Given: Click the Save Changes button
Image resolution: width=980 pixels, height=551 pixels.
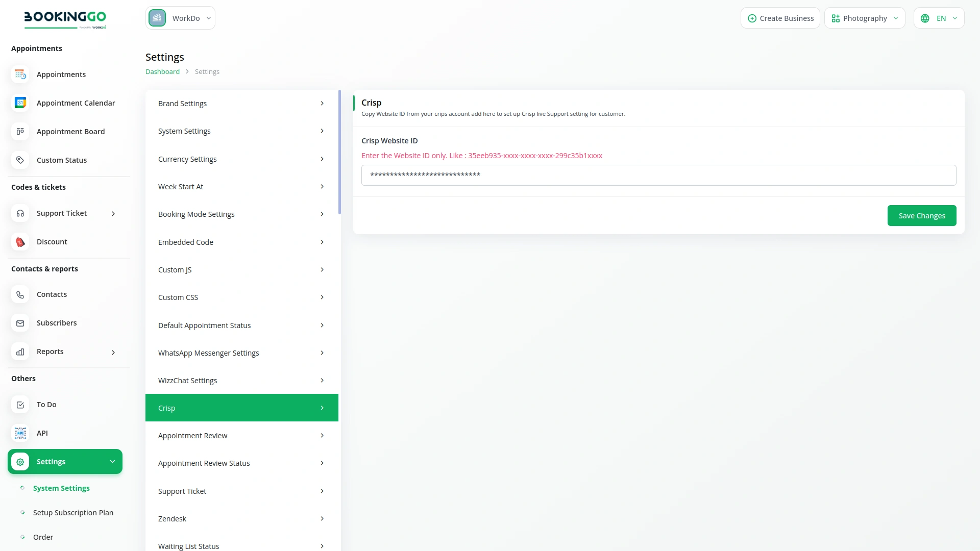Looking at the screenshot, I should pyautogui.click(x=921, y=216).
